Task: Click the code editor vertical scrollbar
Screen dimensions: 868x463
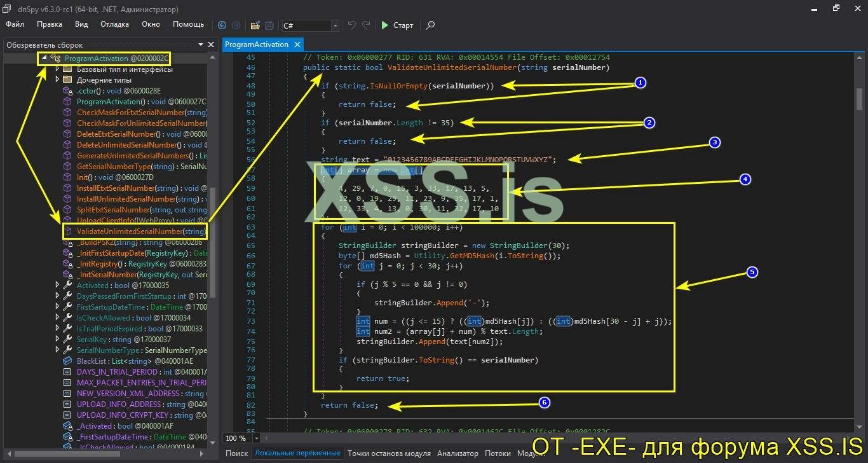Action: tap(859, 99)
